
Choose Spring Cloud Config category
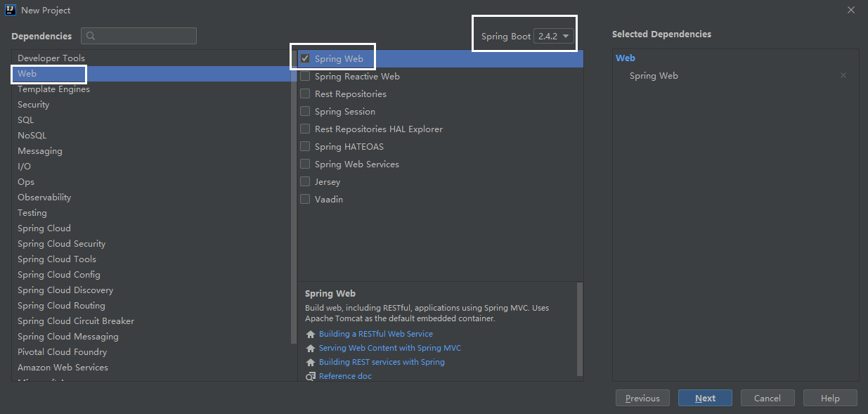pos(151,275)
